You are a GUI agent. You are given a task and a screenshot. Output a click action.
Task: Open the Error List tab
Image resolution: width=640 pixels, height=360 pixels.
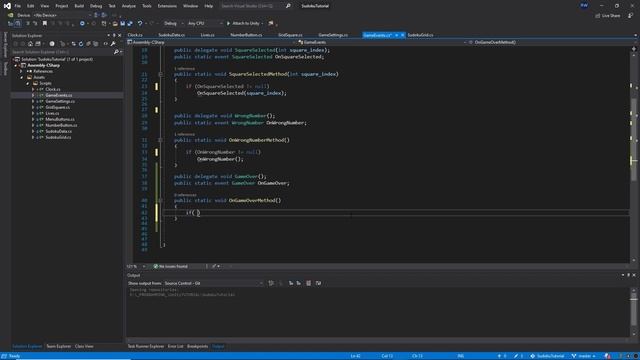(x=176, y=347)
